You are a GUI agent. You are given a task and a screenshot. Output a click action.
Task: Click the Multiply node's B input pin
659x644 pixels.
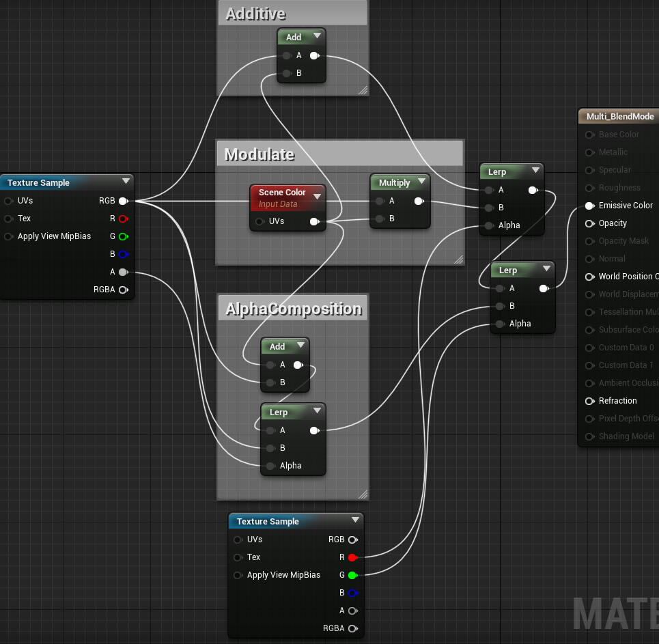pyautogui.click(x=380, y=219)
